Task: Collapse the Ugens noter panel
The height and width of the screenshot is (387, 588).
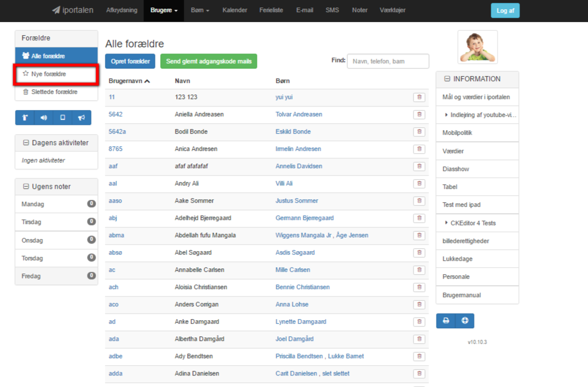Action: 26,187
